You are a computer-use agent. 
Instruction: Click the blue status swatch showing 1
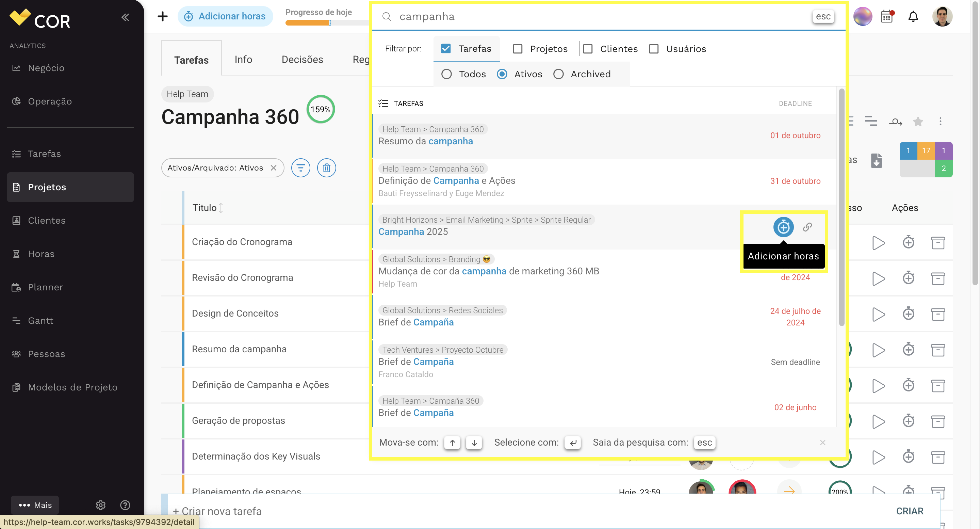tap(908, 151)
